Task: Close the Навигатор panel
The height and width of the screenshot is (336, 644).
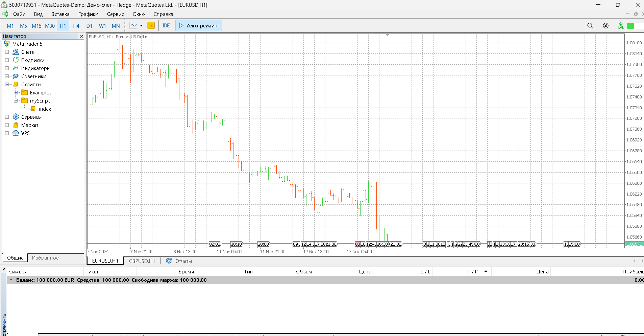Action: (x=81, y=36)
